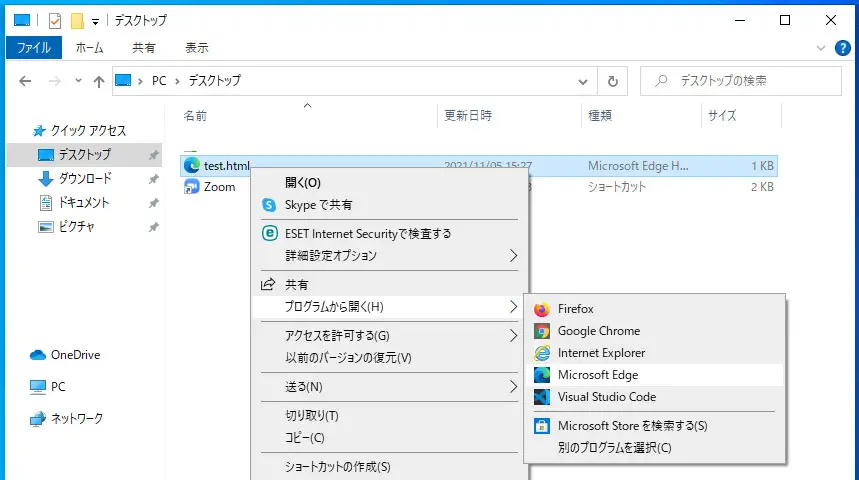Scan with ESET Internet Security
This screenshot has height=480, width=859.
click(x=389, y=233)
